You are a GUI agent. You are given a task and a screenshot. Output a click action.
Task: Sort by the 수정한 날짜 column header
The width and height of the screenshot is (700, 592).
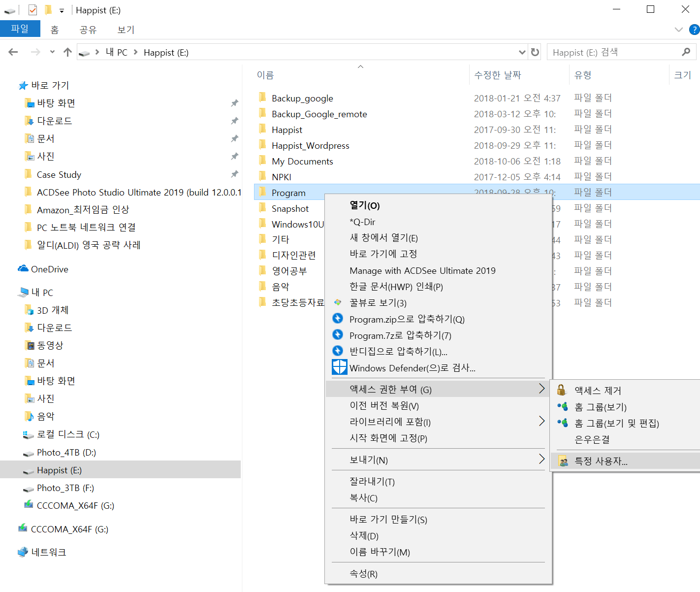[497, 75]
